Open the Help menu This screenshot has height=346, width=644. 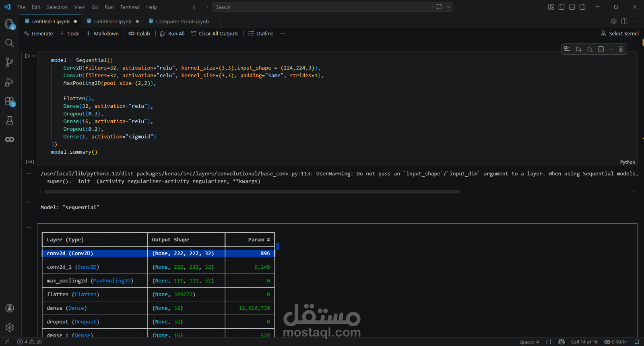tap(152, 7)
